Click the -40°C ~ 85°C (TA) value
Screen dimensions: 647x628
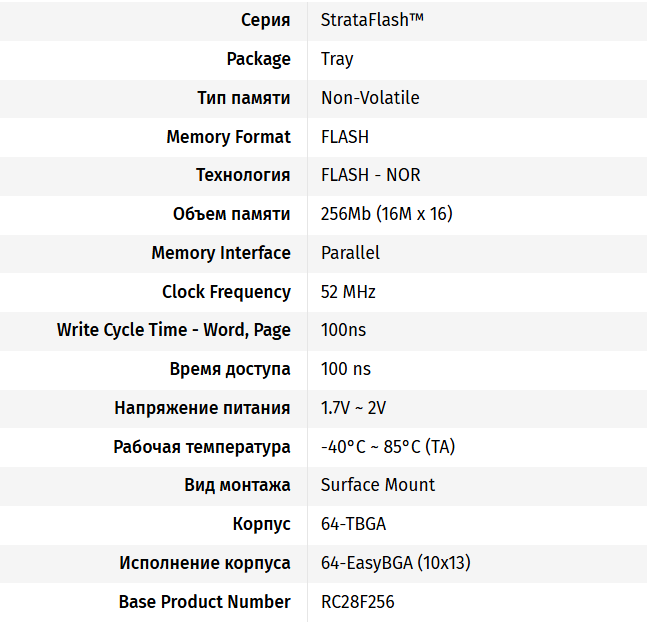388,447
